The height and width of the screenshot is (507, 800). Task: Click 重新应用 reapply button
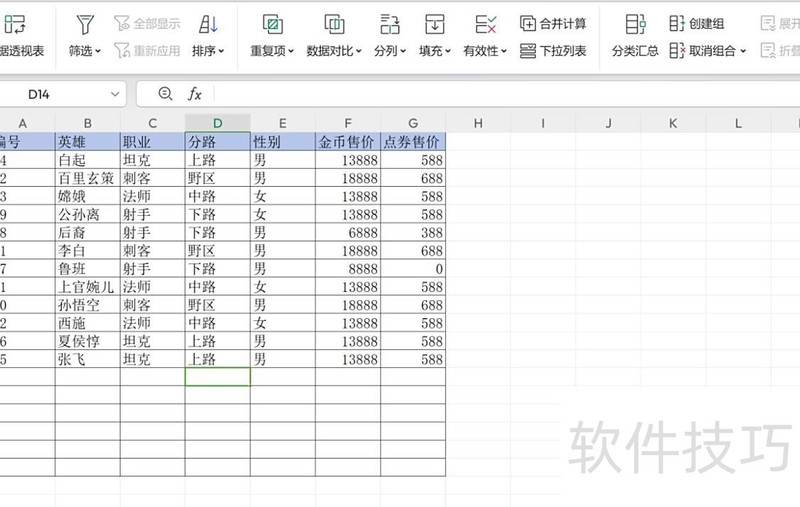click(147, 50)
